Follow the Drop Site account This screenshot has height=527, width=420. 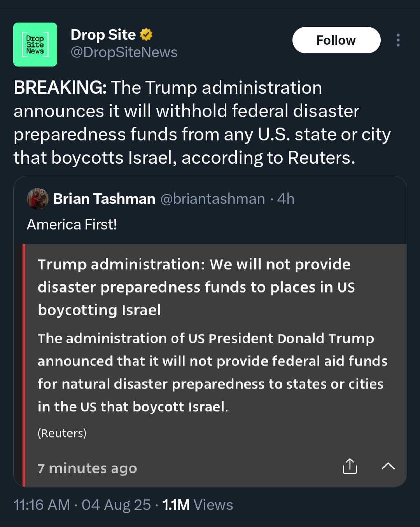click(336, 40)
